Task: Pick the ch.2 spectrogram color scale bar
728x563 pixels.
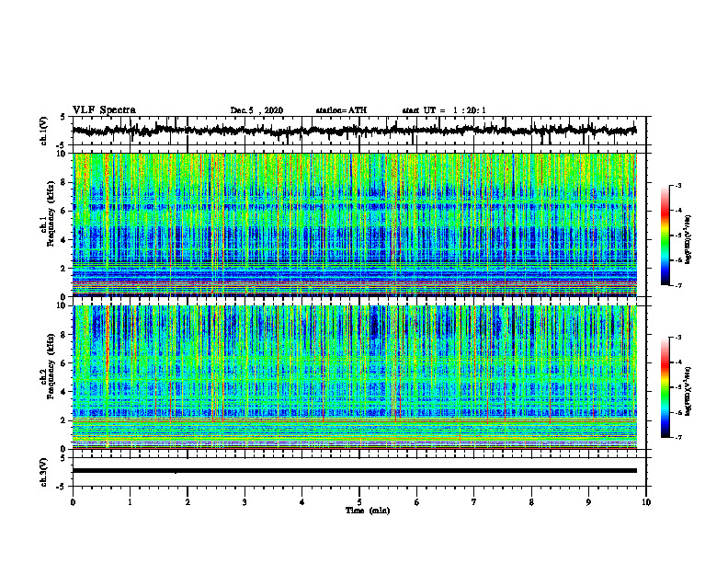Action: click(x=665, y=387)
